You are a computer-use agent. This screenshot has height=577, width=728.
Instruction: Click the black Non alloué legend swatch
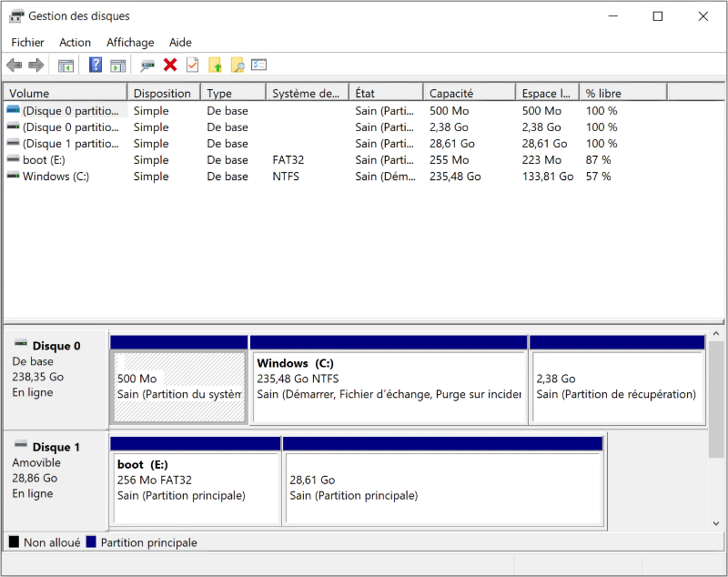coord(14,542)
